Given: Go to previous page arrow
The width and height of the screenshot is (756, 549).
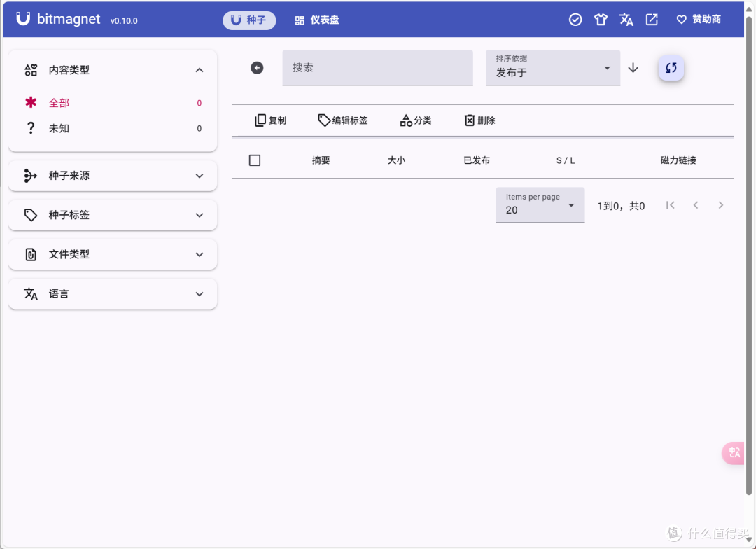Looking at the screenshot, I should click(x=696, y=205).
